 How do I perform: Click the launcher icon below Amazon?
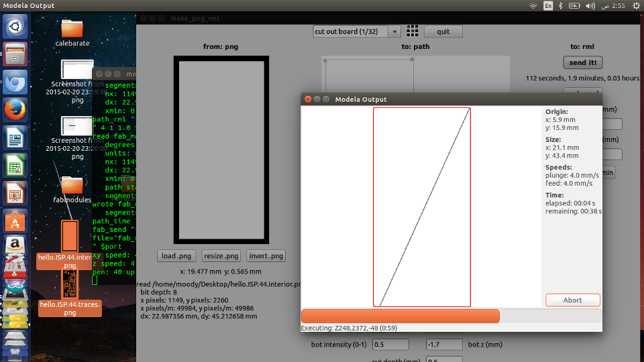point(15,265)
